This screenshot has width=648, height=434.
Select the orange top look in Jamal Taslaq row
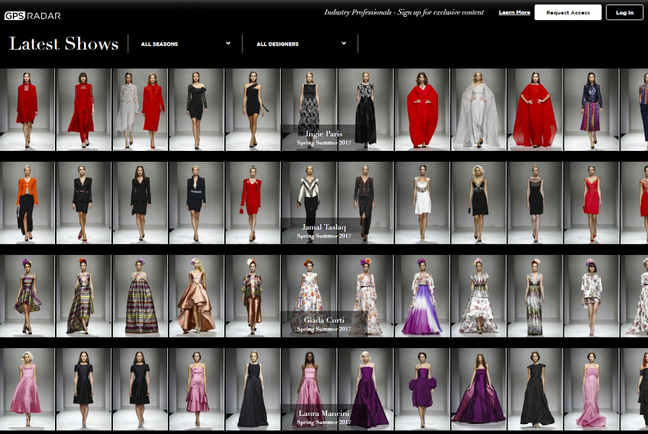27,201
